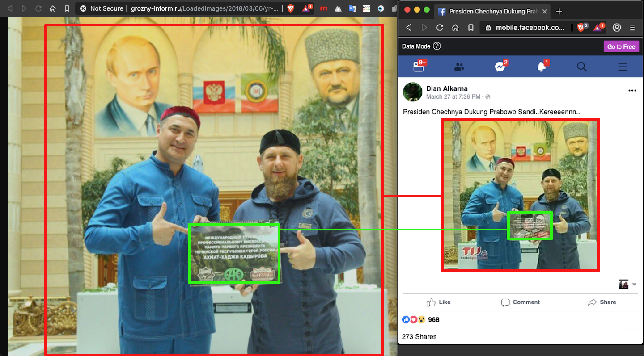Open Google Translate extension icon
The image size is (644, 356).
point(352,8)
